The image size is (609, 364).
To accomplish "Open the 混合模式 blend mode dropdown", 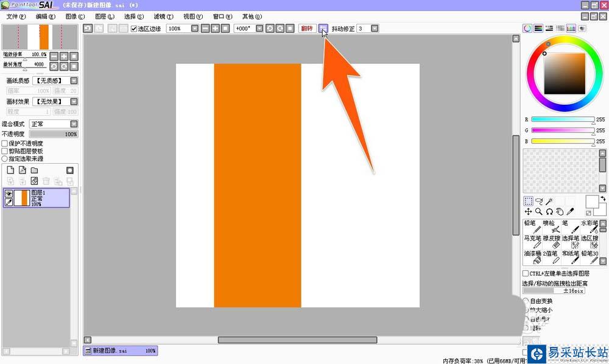I will [74, 124].
